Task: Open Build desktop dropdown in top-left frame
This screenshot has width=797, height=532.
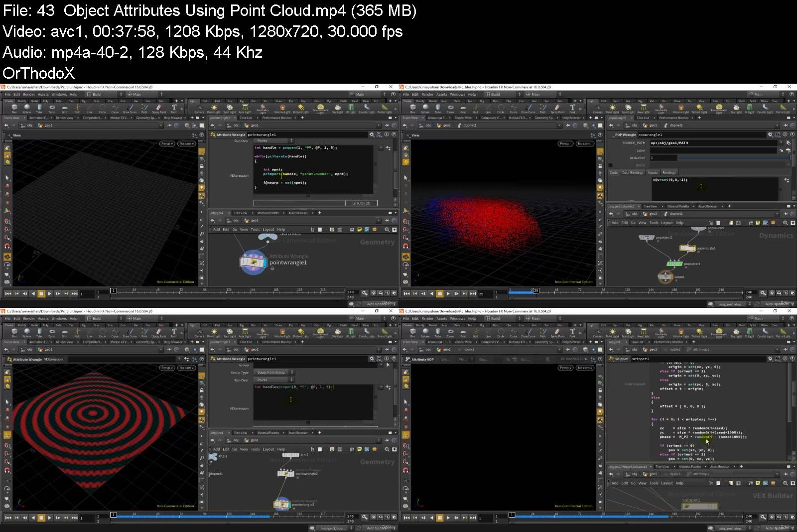Action: coord(105,94)
